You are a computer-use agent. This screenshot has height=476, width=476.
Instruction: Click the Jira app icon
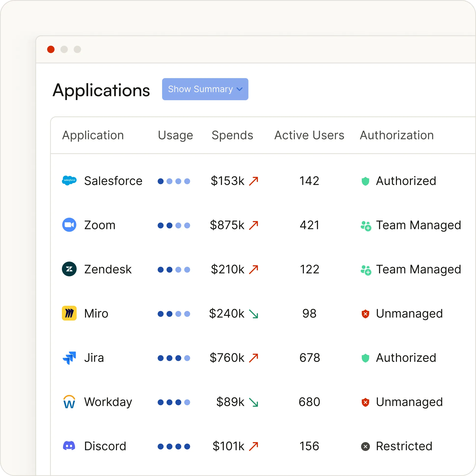pos(69,358)
